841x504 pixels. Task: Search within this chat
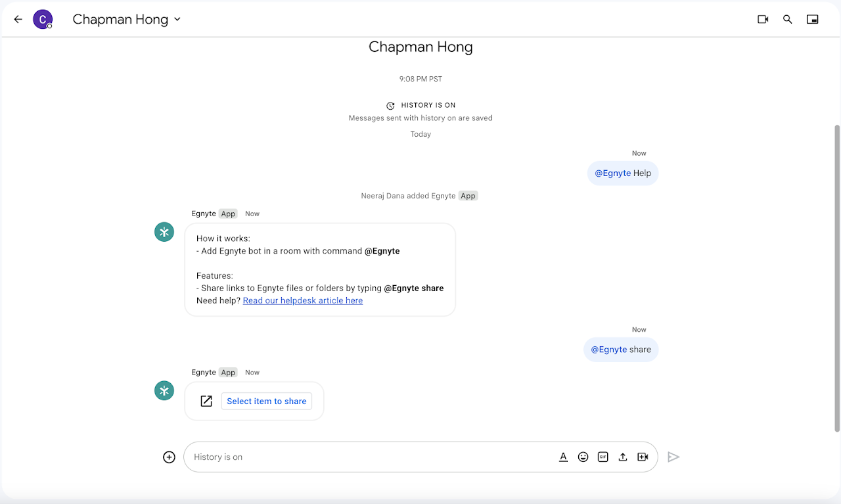pos(788,20)
